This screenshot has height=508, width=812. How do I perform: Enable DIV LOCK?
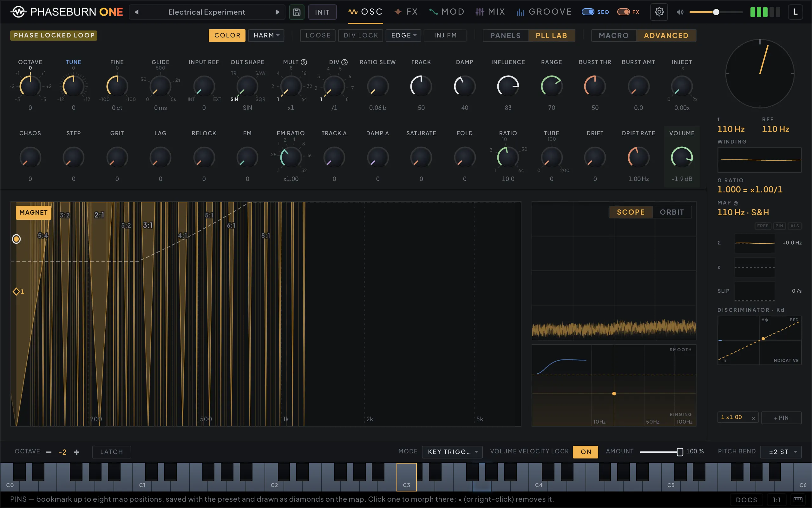tap(361, 35)
